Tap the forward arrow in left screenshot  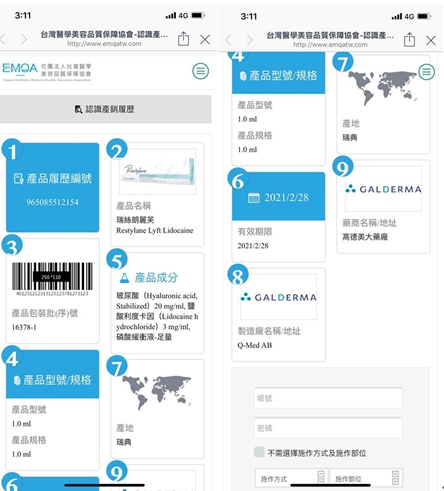click(24, 39)
